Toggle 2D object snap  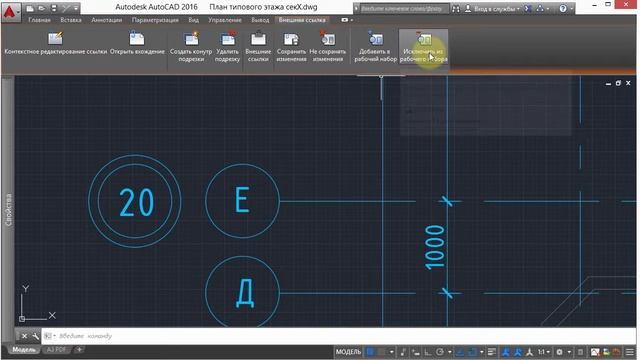pyautogui.click(x=472, y=352)
